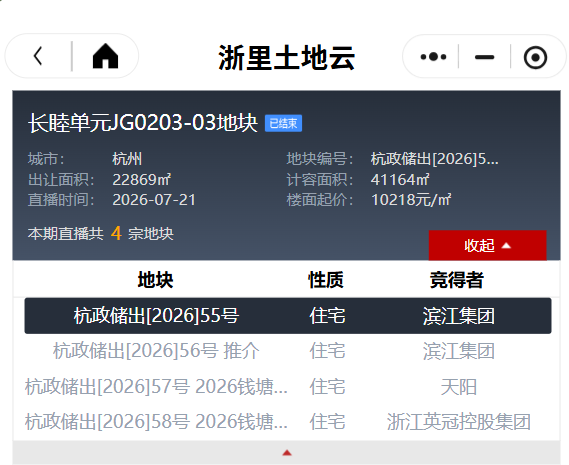The height and width of the screenshot is (465, 569).
Task: Select the 杭政储出[2026]57号 2026钱塘 row
Action: click(288, 386)
